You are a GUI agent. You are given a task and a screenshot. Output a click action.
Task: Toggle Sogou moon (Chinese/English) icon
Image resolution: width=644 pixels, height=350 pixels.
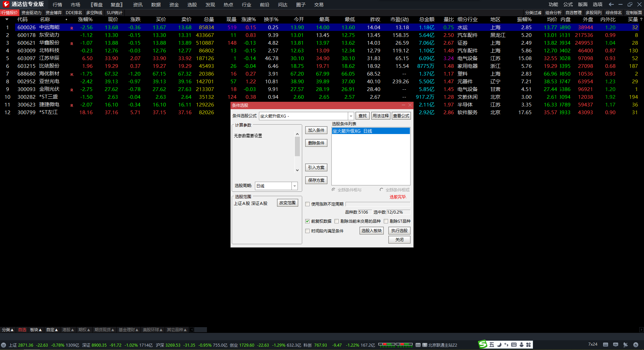[x=499, y=345]
